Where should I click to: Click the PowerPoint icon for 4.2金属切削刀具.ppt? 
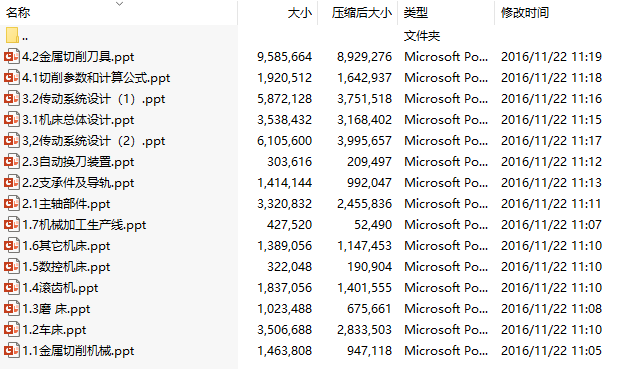(x=12, y=57)
